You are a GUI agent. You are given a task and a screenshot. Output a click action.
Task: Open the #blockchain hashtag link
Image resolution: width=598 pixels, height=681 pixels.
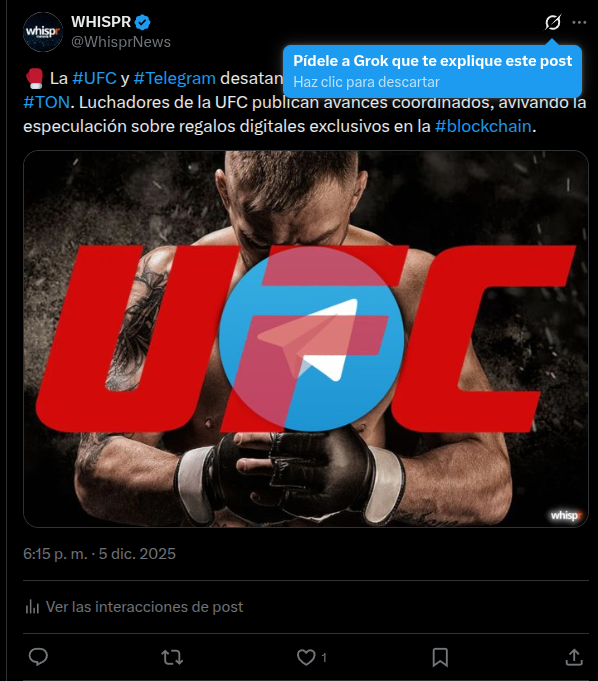(483, 126)
